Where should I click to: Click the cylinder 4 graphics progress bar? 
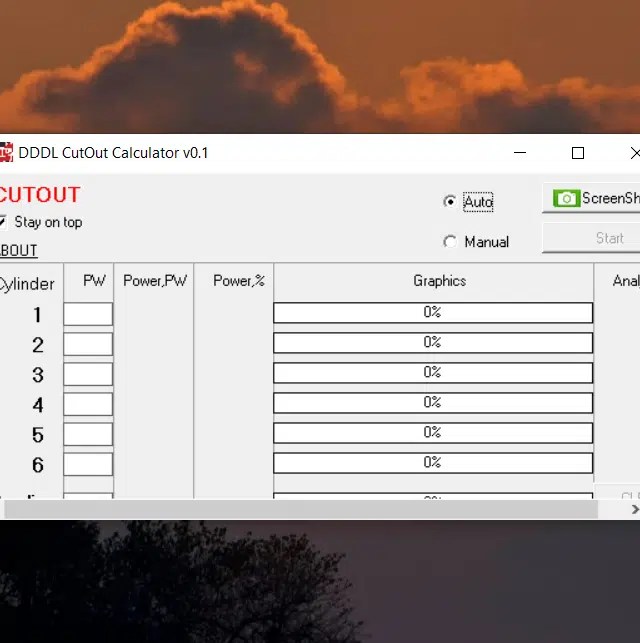(433, 403)
